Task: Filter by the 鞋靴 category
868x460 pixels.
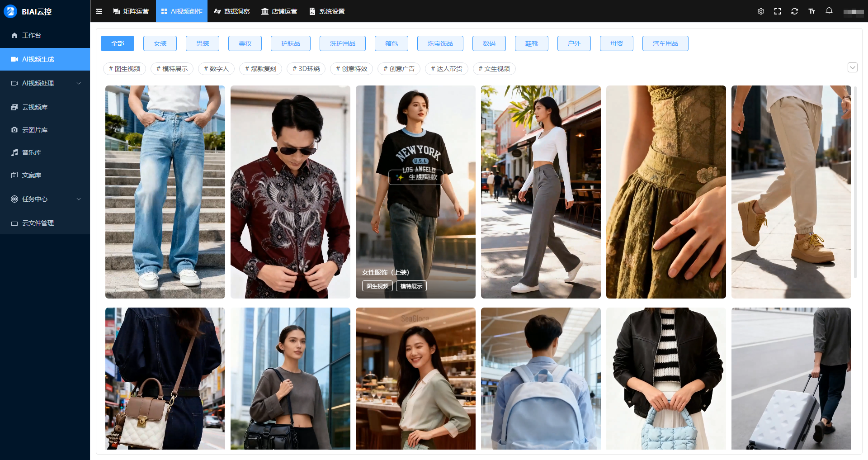Action: 532,43
